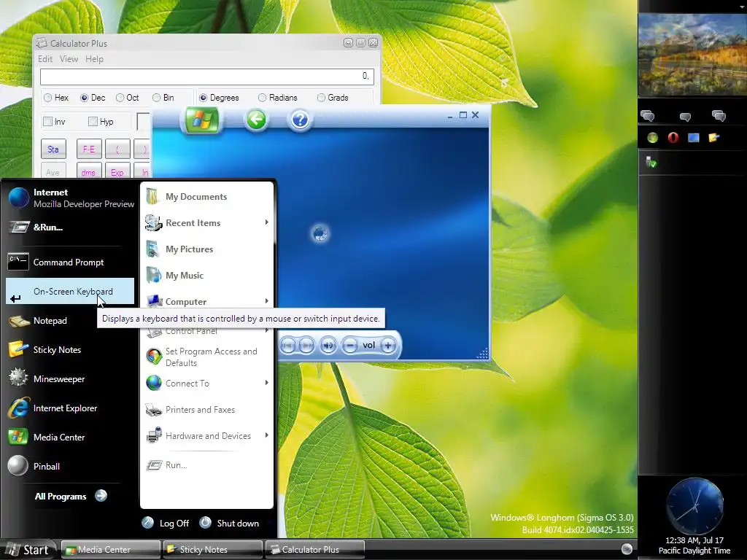Open Run... in right Start pane
Image resolution: width=747 pixels, height=560 pixels.
tap(206, 464)
